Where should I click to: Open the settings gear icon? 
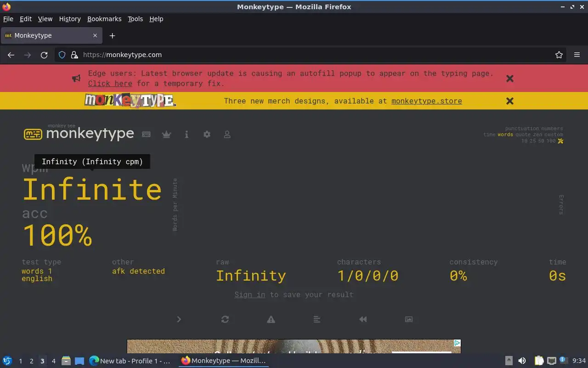pos(207,134)
